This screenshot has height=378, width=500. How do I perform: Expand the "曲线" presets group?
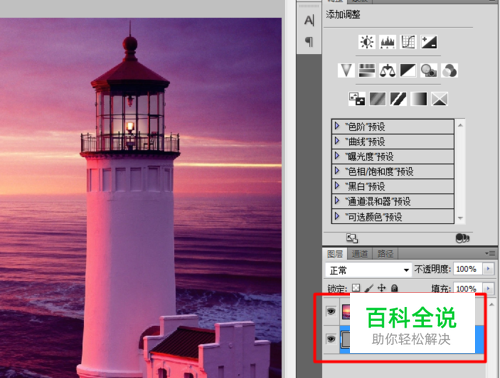point(337,141)
